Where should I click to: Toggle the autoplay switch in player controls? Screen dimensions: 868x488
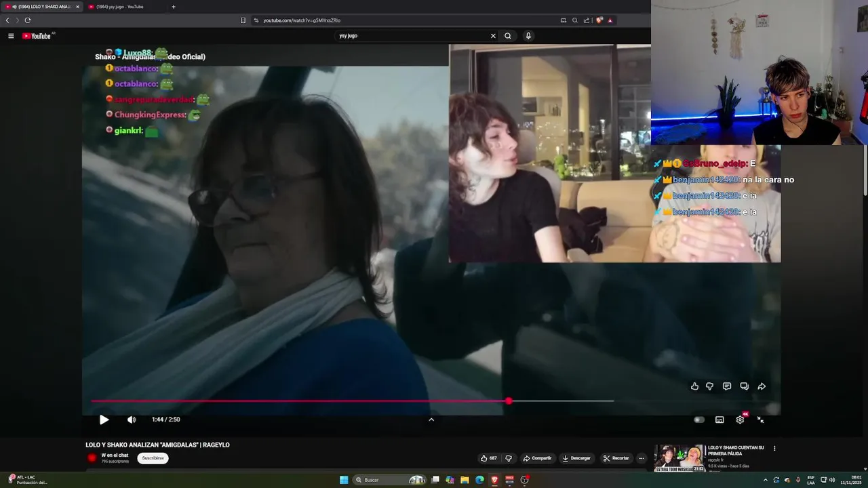pos(699,420)
